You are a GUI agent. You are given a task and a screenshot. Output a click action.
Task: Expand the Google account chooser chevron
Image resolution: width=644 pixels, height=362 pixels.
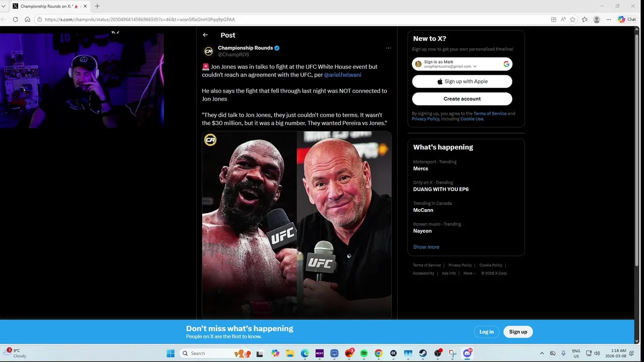(475, 66)
